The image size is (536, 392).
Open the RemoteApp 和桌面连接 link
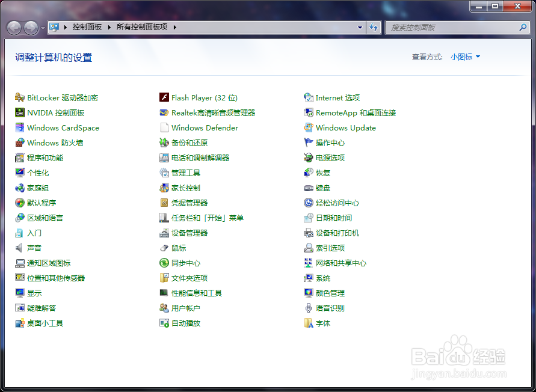(356, 113)
